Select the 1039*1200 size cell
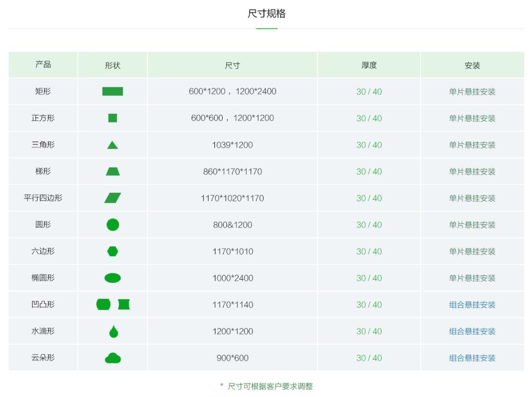This screenshot has width=532, height=397. point(232,145)
